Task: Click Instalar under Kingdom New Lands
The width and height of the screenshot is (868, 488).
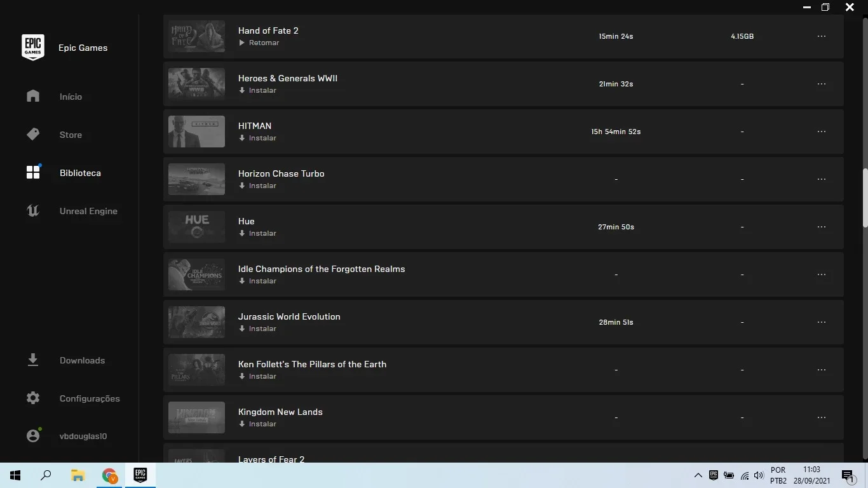Action: click(x=257, y=424)
